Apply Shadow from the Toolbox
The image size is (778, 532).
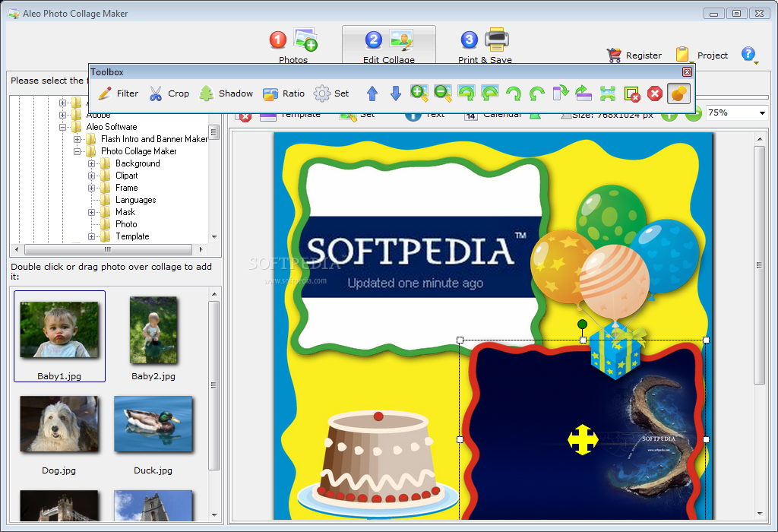226,93
